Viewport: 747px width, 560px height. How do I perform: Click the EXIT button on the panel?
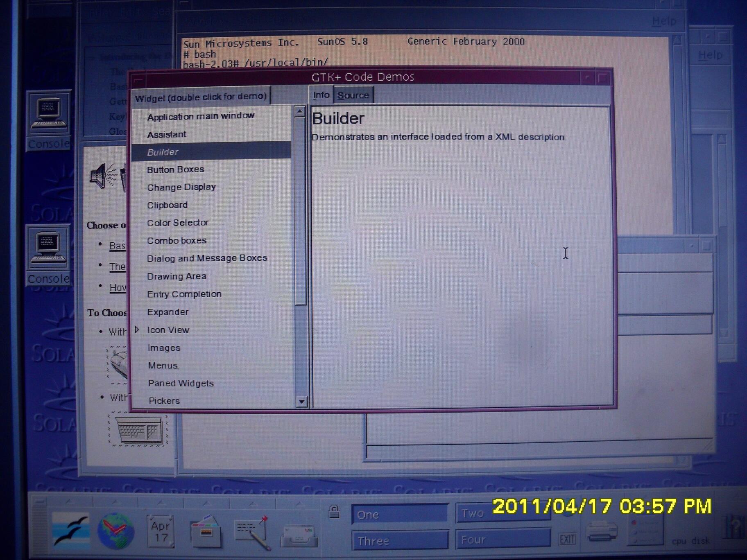pyautogui.click(x=568, y=539)
